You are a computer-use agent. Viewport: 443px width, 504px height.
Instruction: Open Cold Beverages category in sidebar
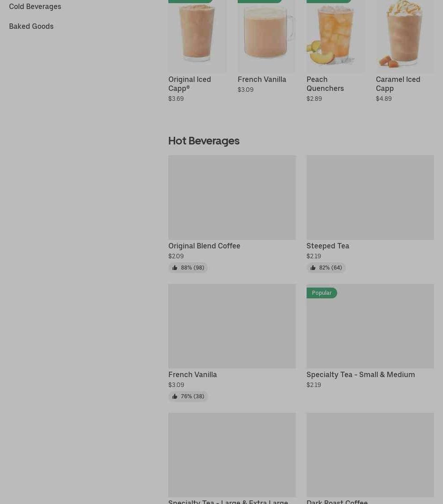35,6
